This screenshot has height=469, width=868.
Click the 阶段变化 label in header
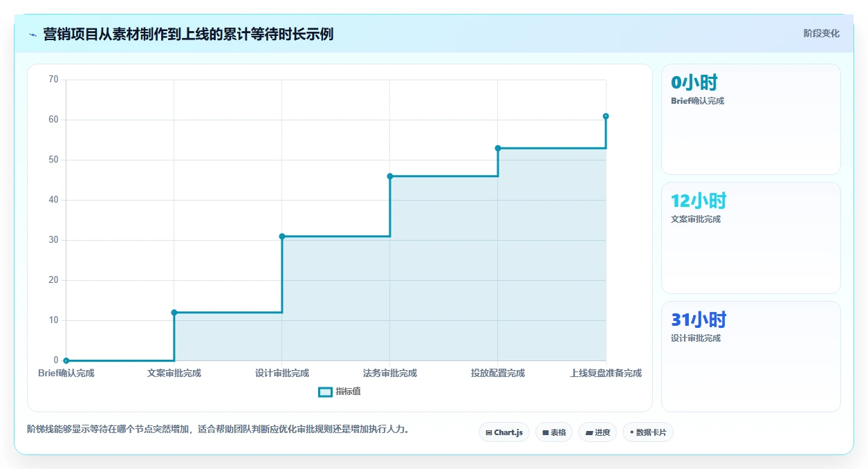tap(822, 33)
